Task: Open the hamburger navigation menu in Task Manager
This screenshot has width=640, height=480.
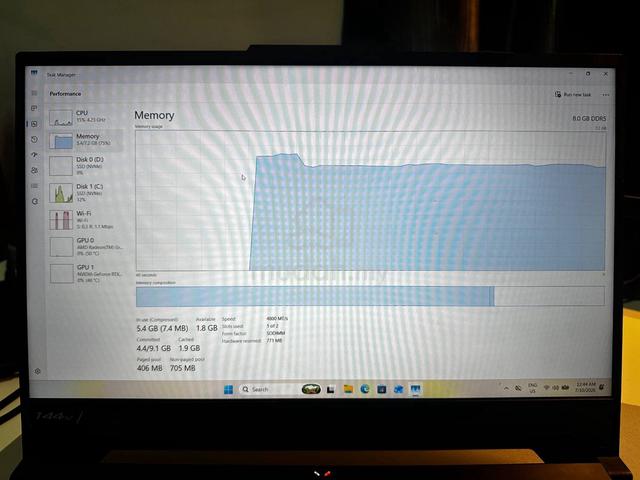Action: click(x=35, y=93)
